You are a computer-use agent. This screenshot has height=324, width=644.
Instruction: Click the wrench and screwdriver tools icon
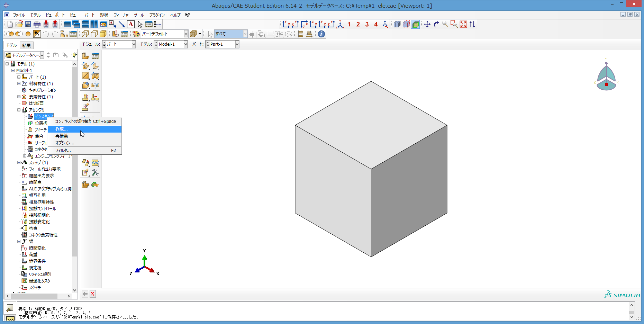[x=95, y=172]
